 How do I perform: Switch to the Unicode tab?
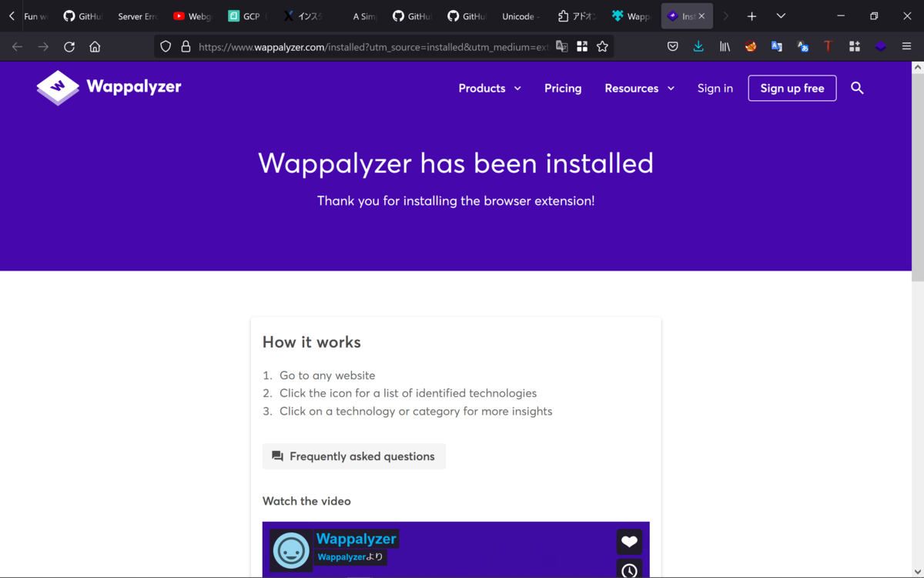coord(521,16)
